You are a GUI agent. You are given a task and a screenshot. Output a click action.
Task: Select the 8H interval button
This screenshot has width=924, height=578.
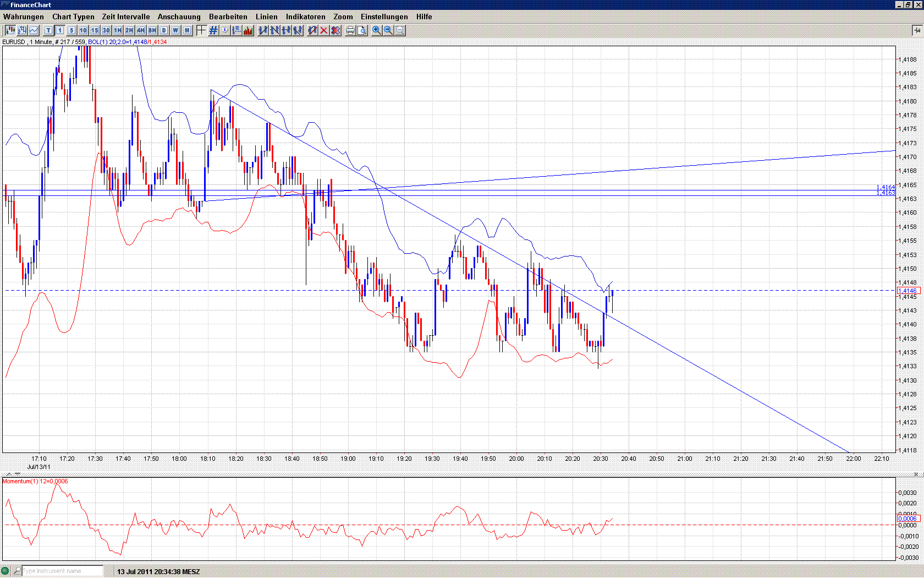click(x=152, y=30)
